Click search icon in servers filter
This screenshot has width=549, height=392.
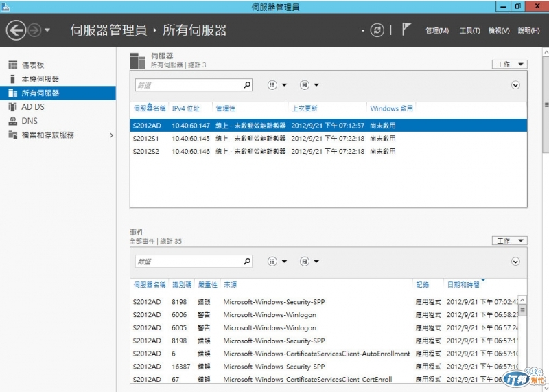click(x=247, y=84)
